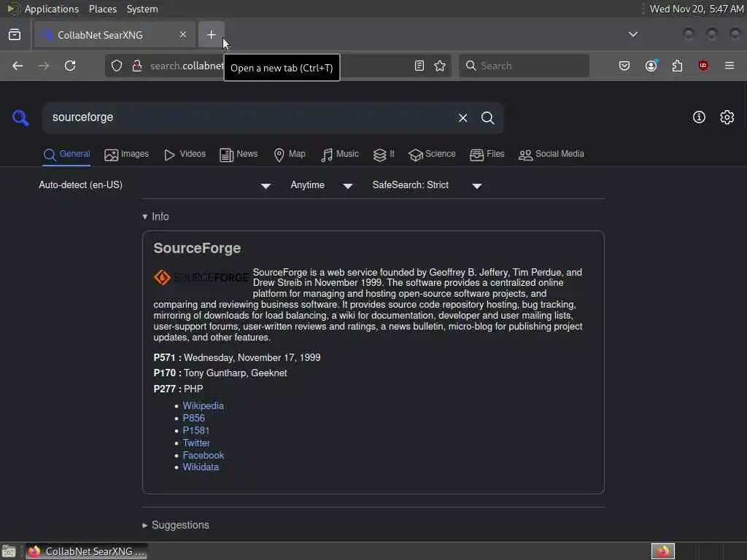Click the sourceforge search input field
The height and width of the screenshot is (560, 747).
point(250,117)
